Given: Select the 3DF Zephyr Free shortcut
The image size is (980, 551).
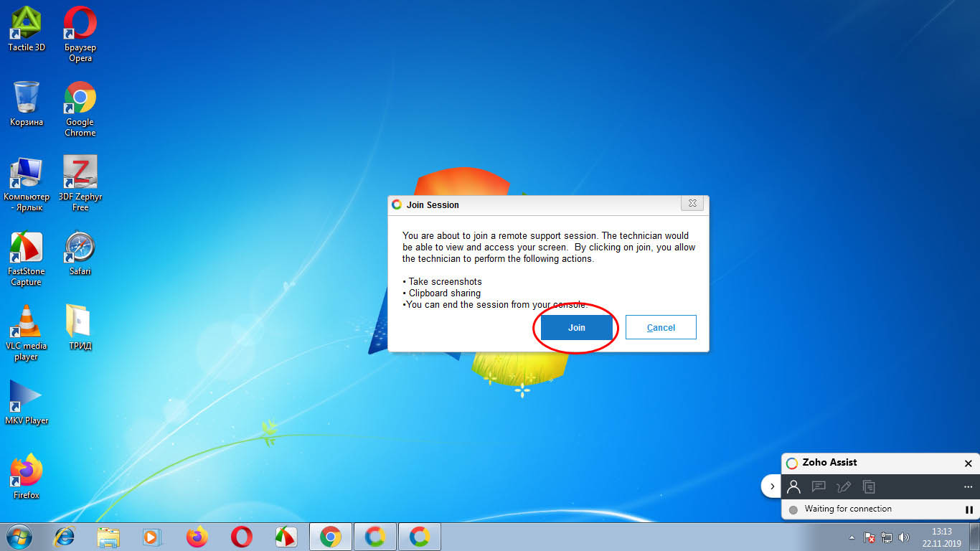Looking at the screenshot, I should pyautogui.click(x=80, y=183).
